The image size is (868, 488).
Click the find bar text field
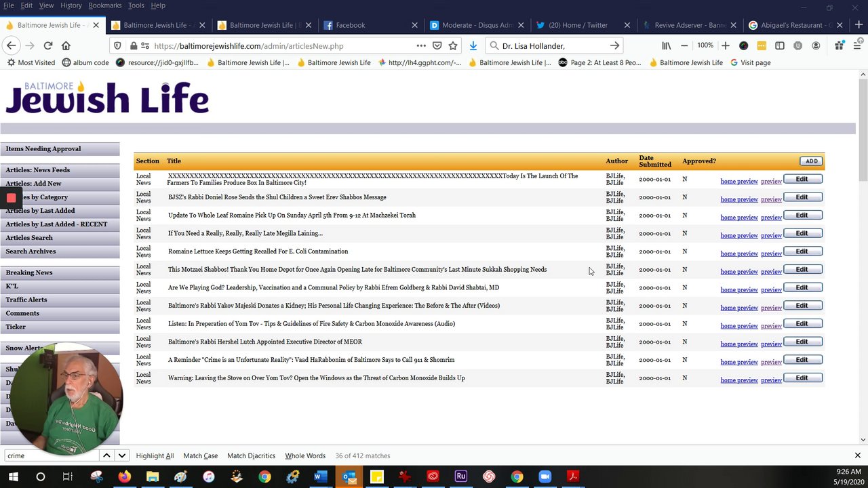(51, 455)
